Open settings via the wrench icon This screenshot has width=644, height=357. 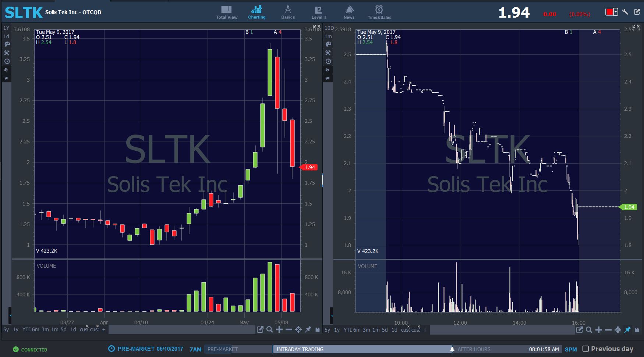coord(625,12)
